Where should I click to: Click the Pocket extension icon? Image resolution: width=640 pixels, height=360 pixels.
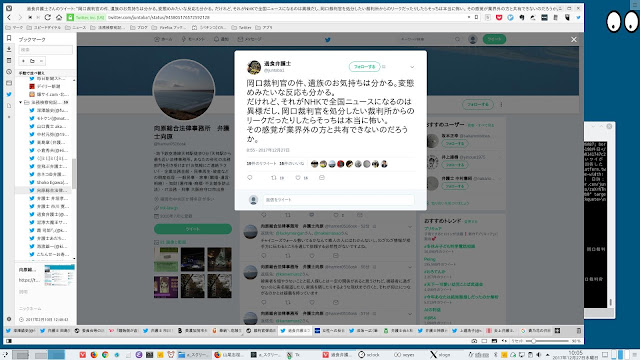(x=499, y=18)
